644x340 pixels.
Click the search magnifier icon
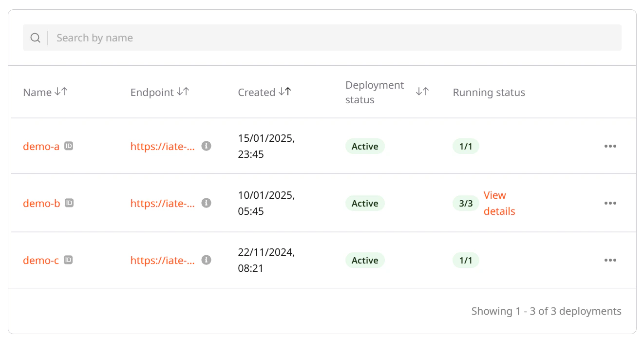click(x=35, y=37)
